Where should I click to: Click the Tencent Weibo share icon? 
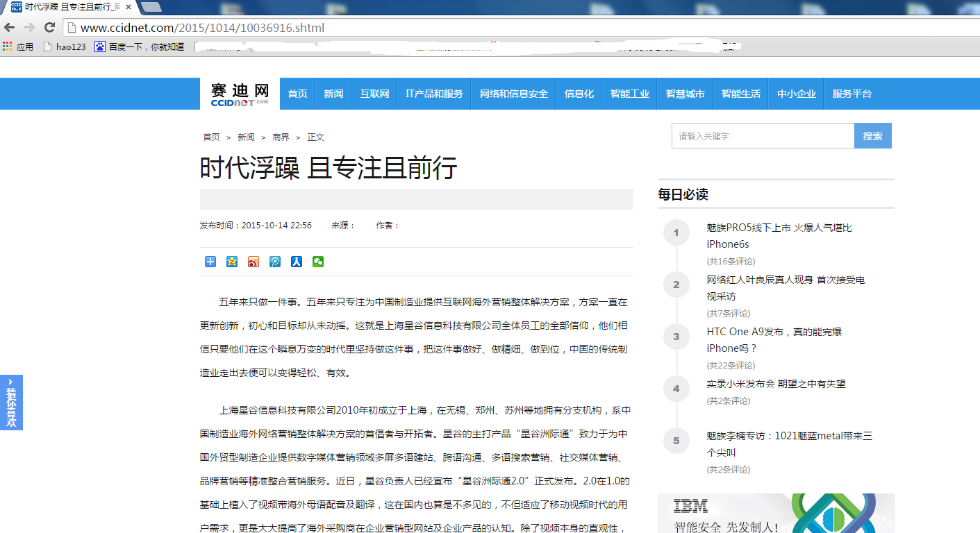[x=275, y=262]
